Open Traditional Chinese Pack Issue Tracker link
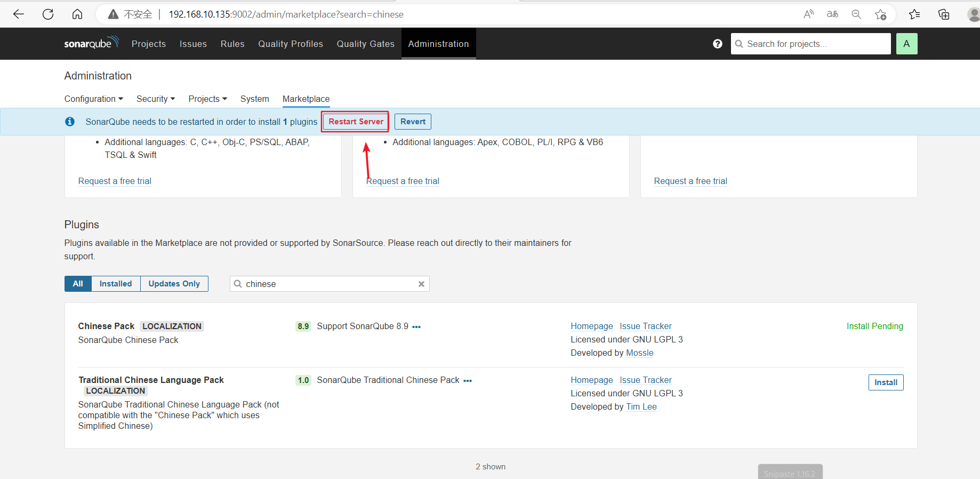 (646, 380)
